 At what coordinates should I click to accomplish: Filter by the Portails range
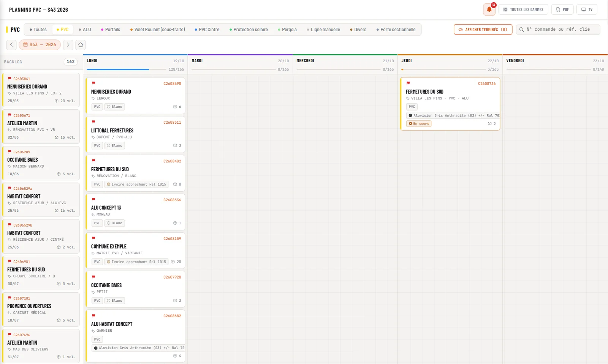[111, 30]
